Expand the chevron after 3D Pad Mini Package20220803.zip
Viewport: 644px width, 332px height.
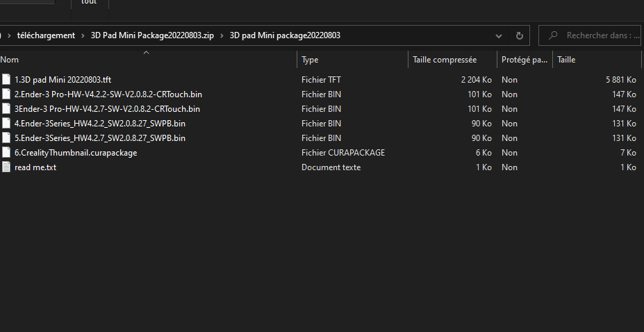(x=222, y=35)
